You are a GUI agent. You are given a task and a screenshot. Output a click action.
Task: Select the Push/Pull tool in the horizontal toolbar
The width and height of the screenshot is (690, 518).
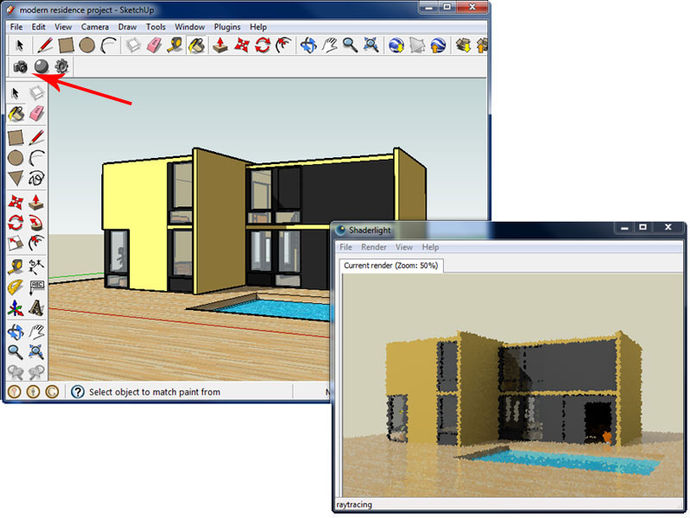(220, 45)
